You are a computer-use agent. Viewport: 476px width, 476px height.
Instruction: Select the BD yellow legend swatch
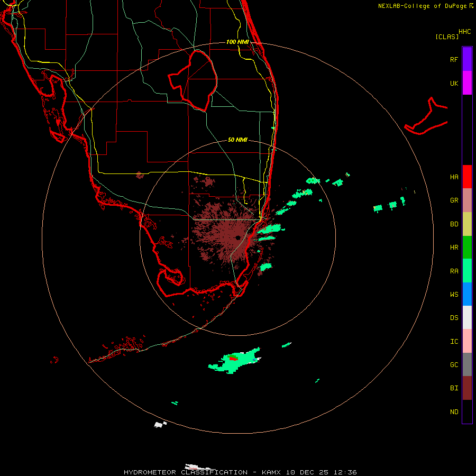pos(467,224)
